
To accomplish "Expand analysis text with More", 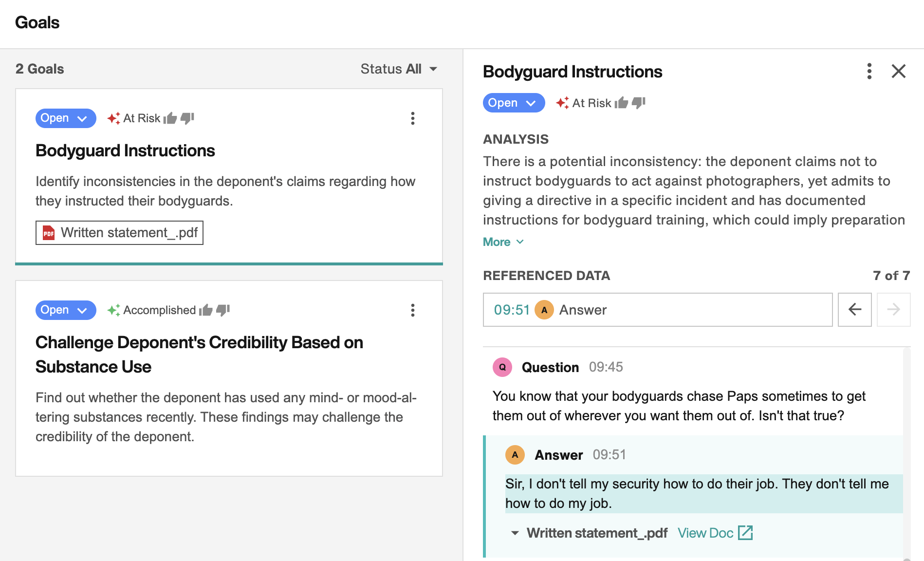I will (503, 242).
